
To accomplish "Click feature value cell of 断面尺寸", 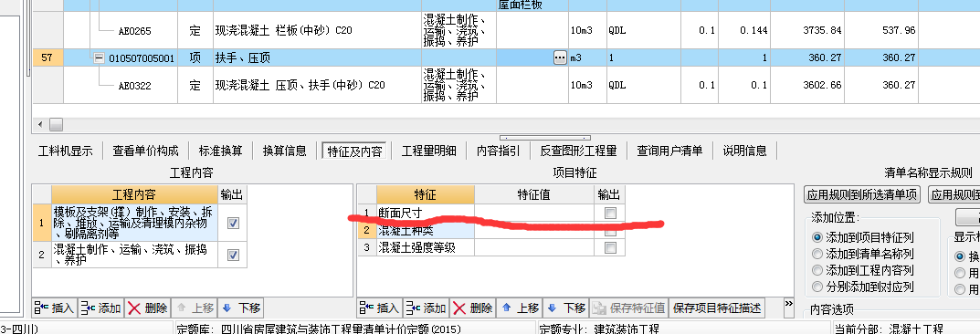I will (x=533, y=213).
